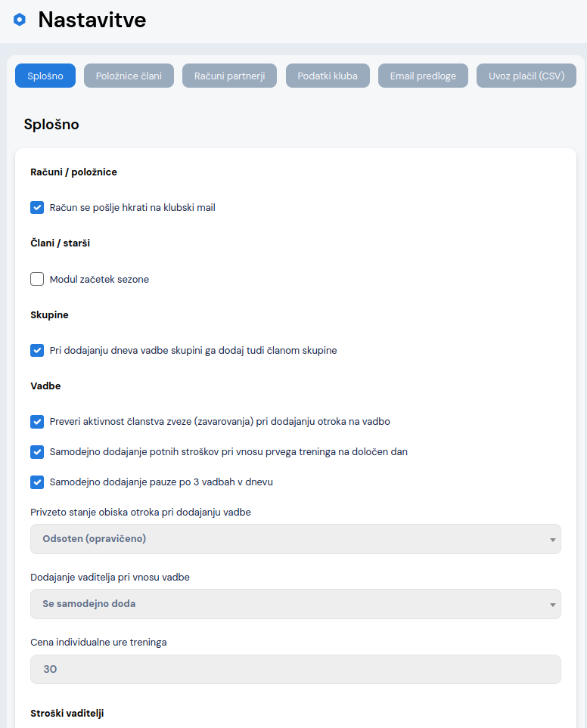Click the Modul začetek sezone label text
The height and width of the screenshot is (728, 587).
99,279
